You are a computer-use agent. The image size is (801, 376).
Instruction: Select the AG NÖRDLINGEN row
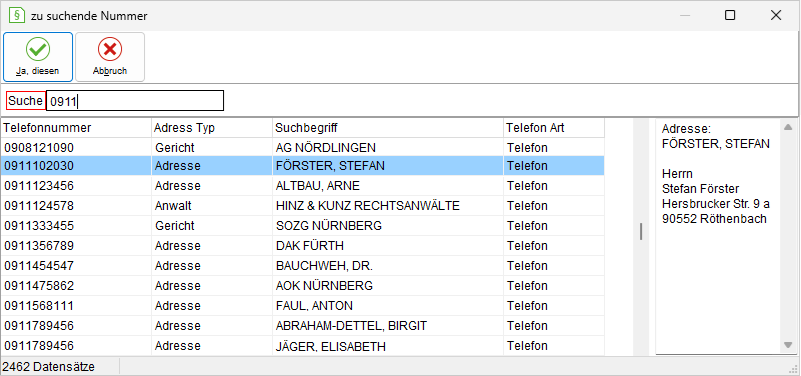(x=302, y=148)
